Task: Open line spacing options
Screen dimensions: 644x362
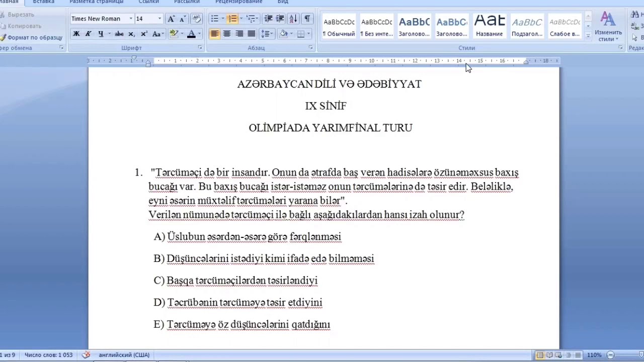Action: (266, 34)
